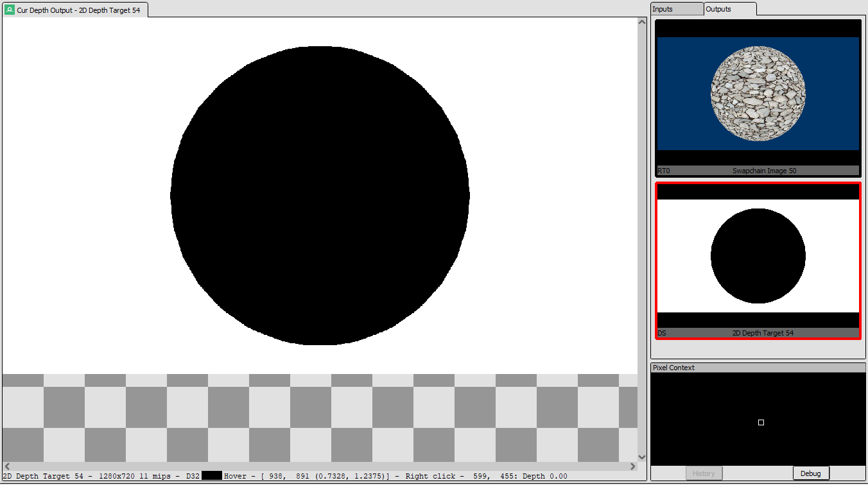Image resolution: width=868 pixels, height=485 pixels.
Task: Click the vertical scrollbar up arrow
Action: (x=642, y=22)
